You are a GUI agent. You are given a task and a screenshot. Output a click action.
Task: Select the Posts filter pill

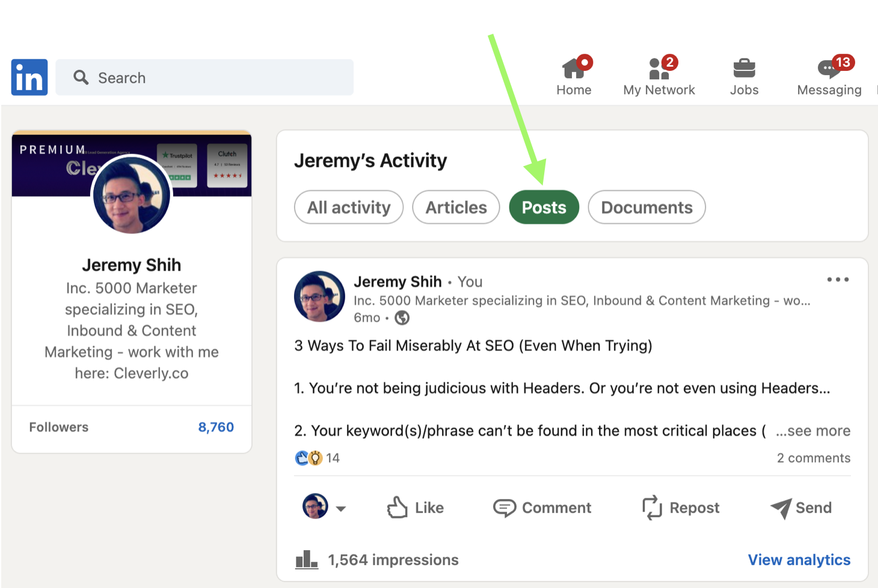pyautogui.click(x=543, y=207)
